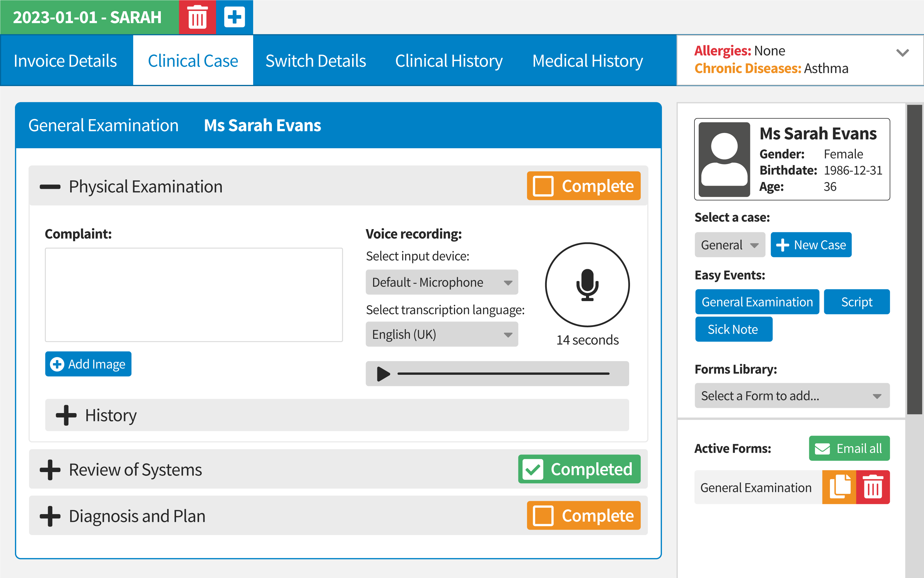Start voice recording with the microphone icon
This screenshot has height=578, width=924.
coord(587,285)
